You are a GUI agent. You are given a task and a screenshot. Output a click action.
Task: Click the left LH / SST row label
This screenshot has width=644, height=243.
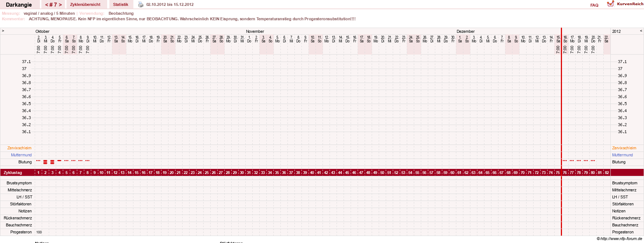(x=24, y=197)
